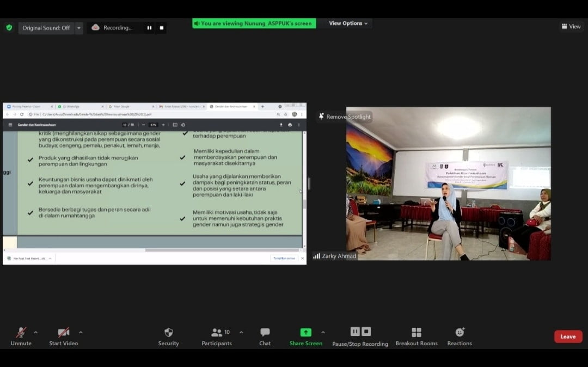Screen dimensions: 588x367
Task: Expand audio settings caret beside Unmute
Action: [36, 332]
